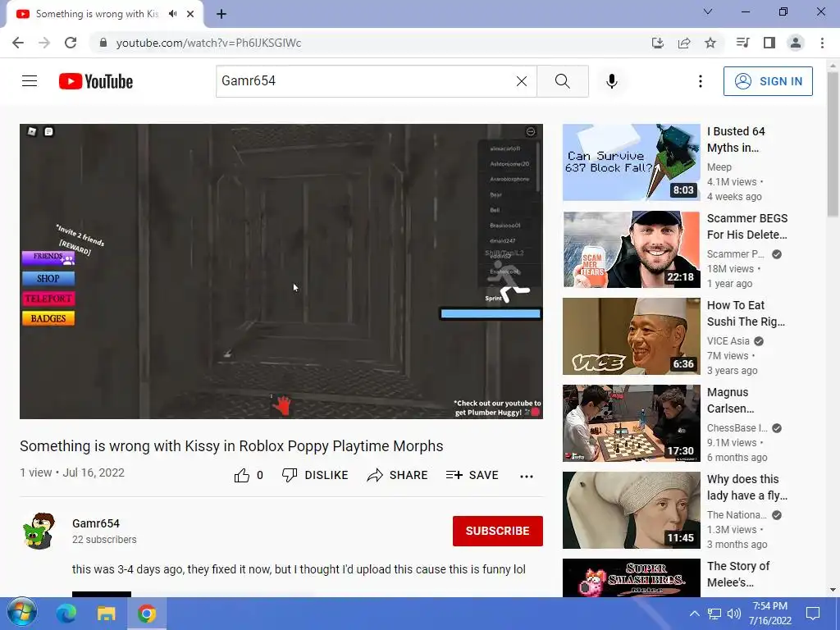
Task: Open network icon in system tray
Action: pyautogui.click(x=714, y=614)
